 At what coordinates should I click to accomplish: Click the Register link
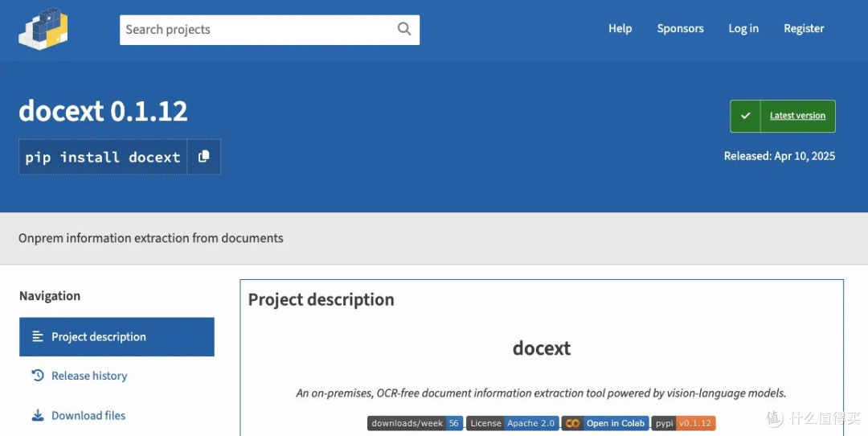(804, 28)
